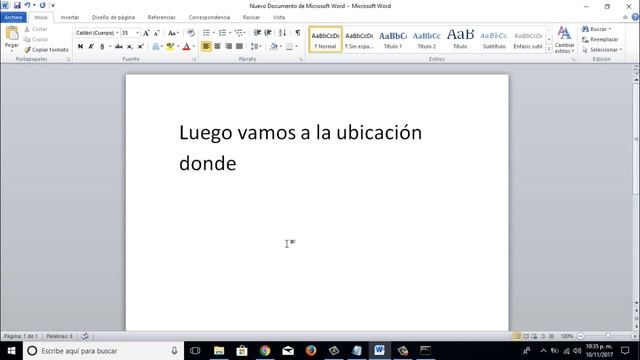Switch to the Insertar tab
Image resolution: width=640 pixels, height=360 pixels.
[x=70, y=18]
